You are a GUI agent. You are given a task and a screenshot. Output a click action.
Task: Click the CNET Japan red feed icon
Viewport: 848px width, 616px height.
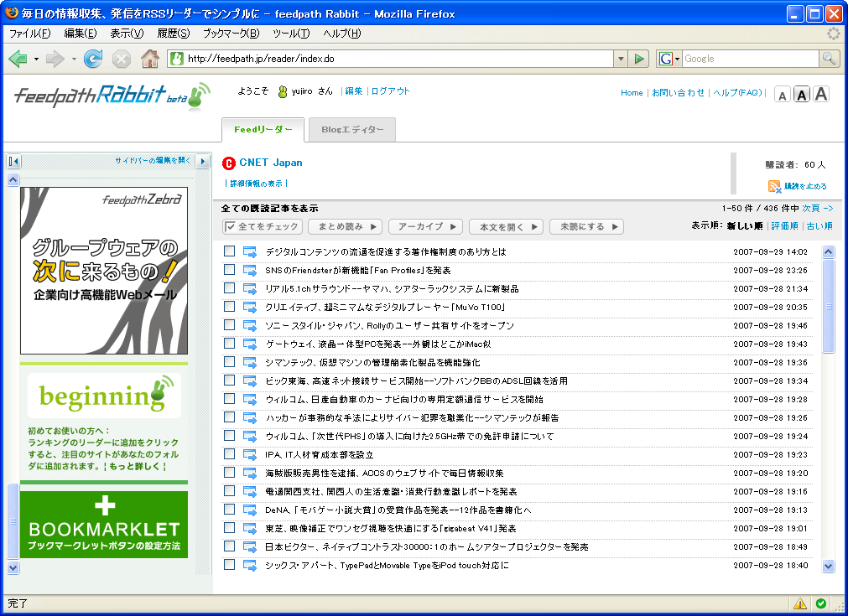pyautogui.click(x=229, y=163)
